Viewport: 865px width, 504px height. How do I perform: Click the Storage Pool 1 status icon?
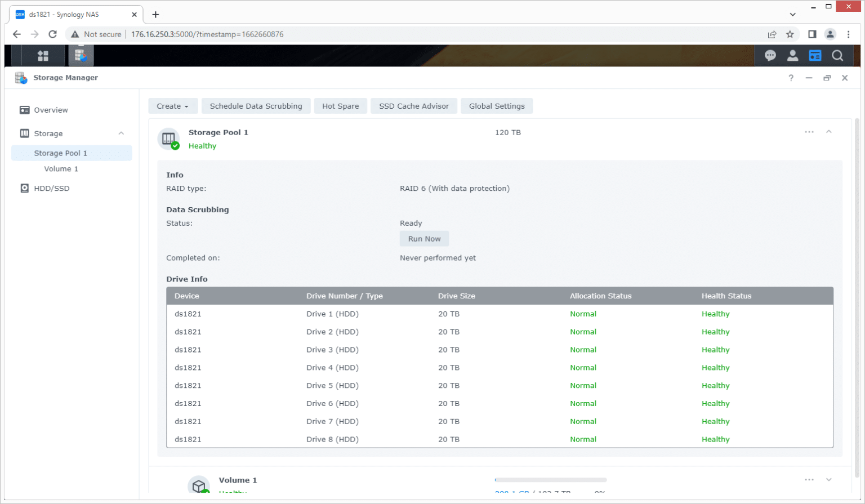(168, 139)
